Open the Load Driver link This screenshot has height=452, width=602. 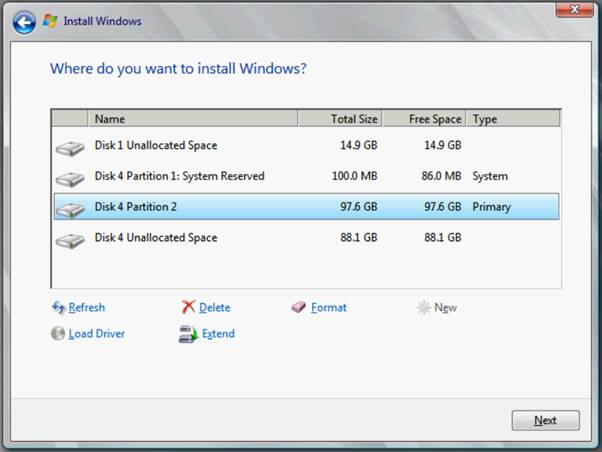tap(96, 334)
